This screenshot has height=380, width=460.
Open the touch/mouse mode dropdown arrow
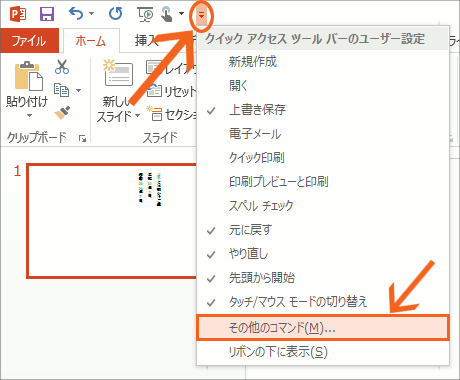click(181, 14)
